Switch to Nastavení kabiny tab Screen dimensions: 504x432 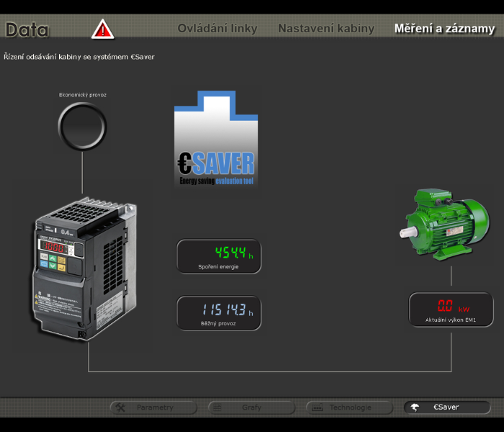[x=326, y=28]
